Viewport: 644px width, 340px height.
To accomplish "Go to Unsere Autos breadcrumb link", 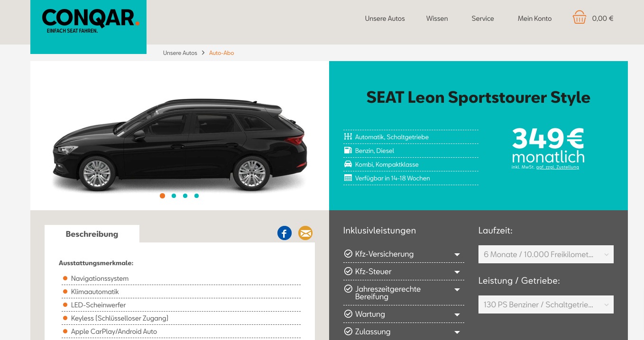I will coord(180,53).
